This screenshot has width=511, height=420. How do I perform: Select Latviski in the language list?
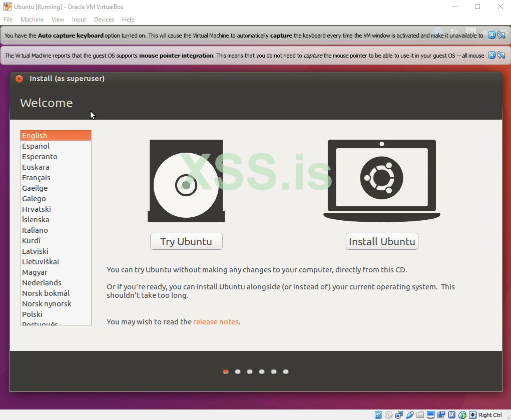(56, 251)
